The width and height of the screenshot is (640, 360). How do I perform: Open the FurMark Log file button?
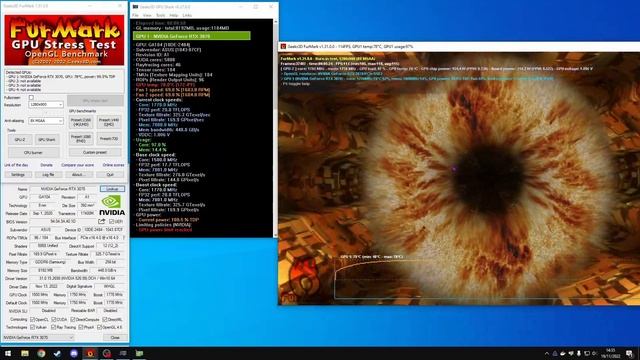48,174
